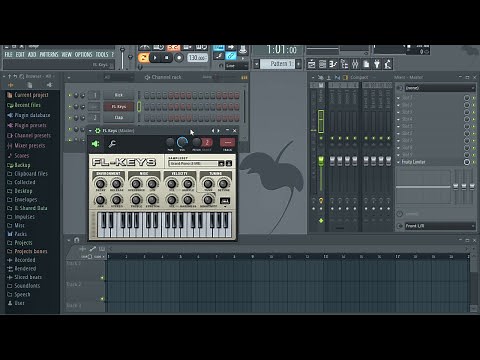Viewport: 480px width, 360px height.
Task: Open the Pattern 1 selector
Action: [x=277, y=64]
